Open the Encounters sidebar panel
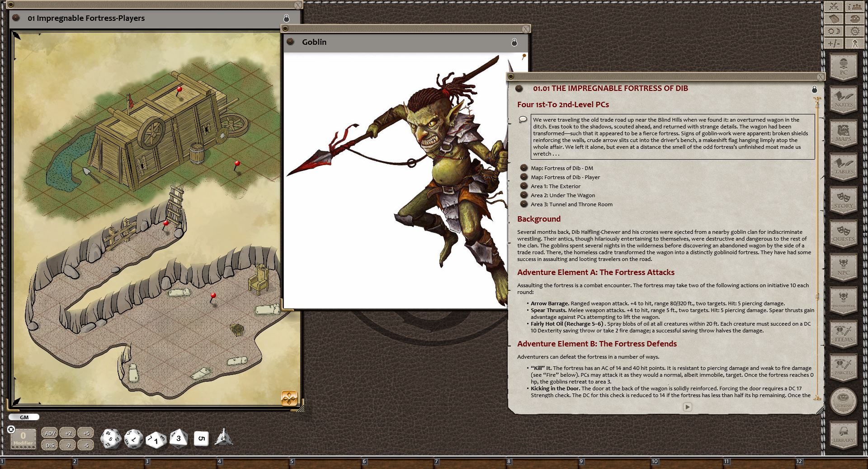This screenshot has height=469, width=868. click(x=843, y=300)
